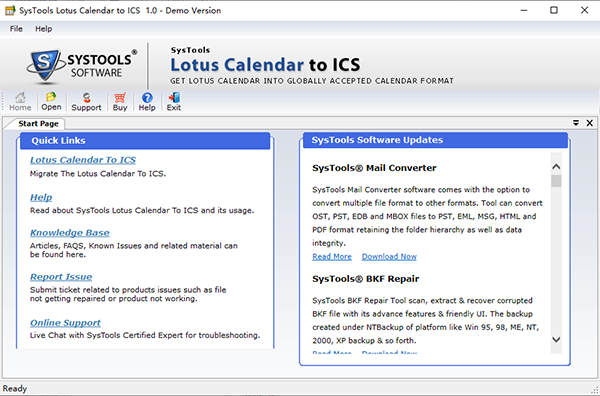Open a file with the Open toolbar icon
This screenshot has height=396, width=600.
point(51,102)
